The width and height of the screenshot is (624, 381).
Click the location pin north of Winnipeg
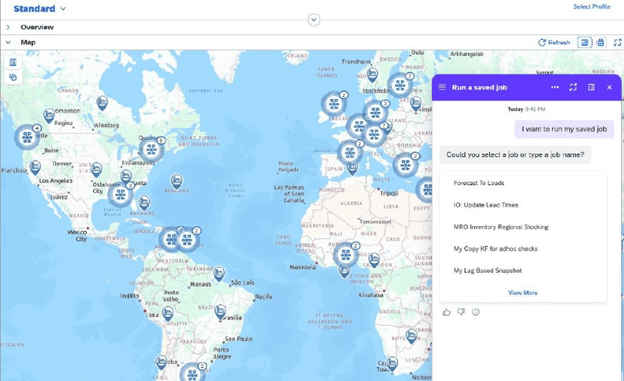102,103
